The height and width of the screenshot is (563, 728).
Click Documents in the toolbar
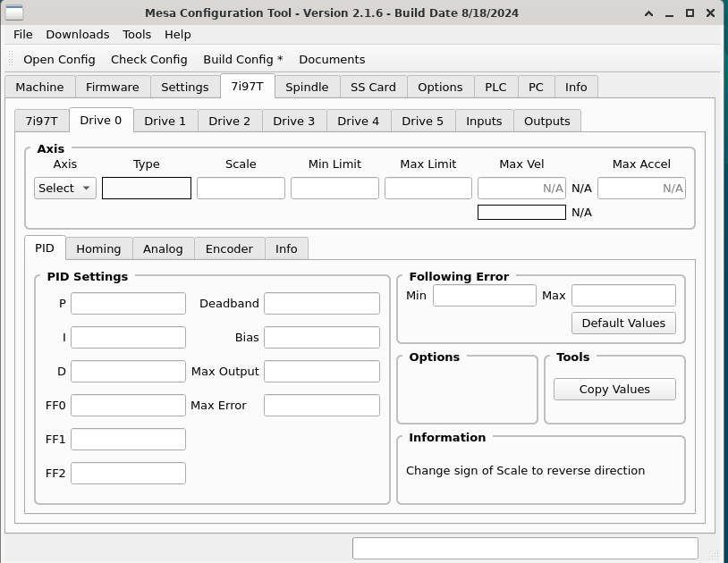pyautogui.click(x=332, y=59)
